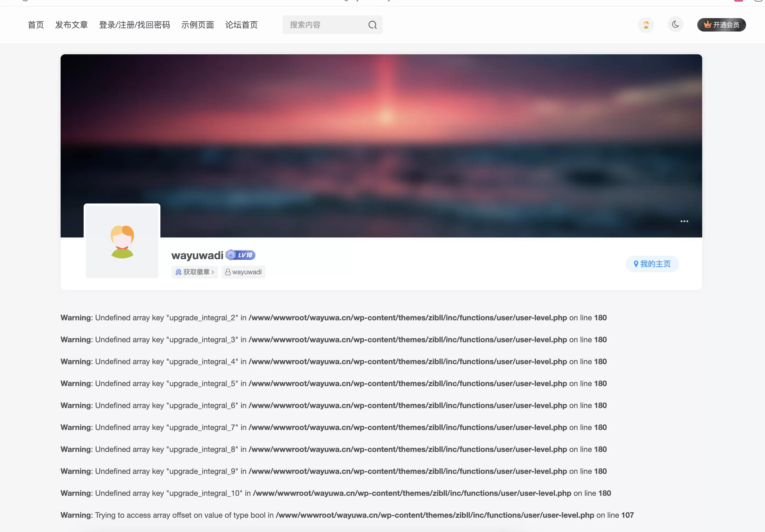Click the warning mentioning upgrade_integral_8
Viewport: 765px width, 532px height.
(x=333, y=449)
